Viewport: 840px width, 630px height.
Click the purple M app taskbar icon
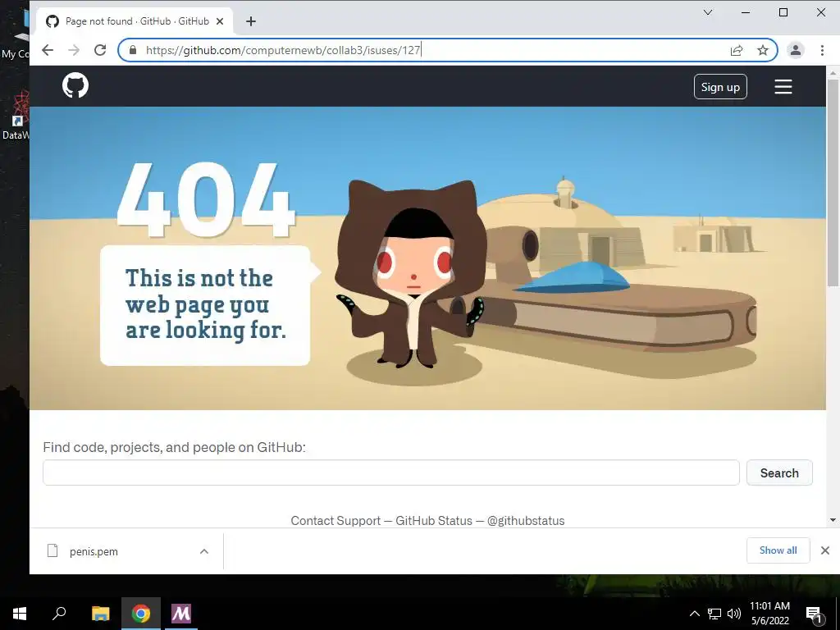coord(180,614)
